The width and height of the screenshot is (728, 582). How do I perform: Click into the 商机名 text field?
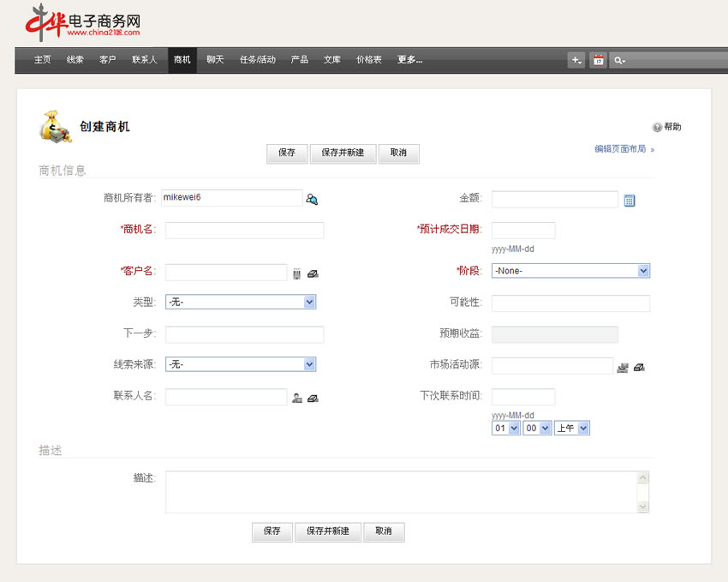tap(244, 230)
